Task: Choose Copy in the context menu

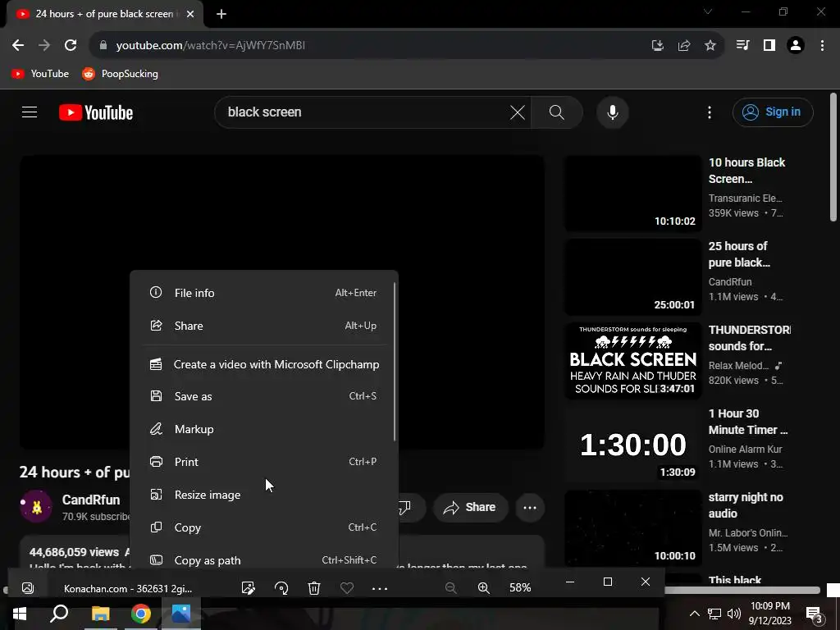Action: click(x=263, y=527)
